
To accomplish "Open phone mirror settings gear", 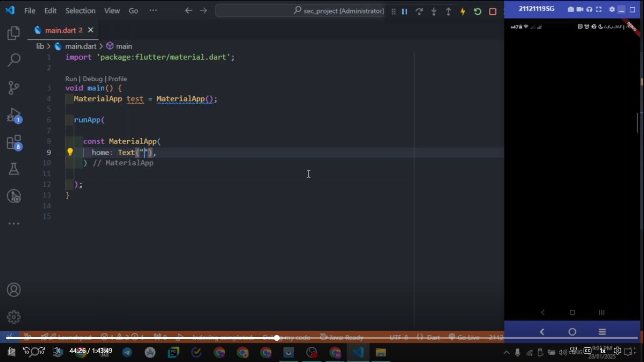I will (612, 9).
